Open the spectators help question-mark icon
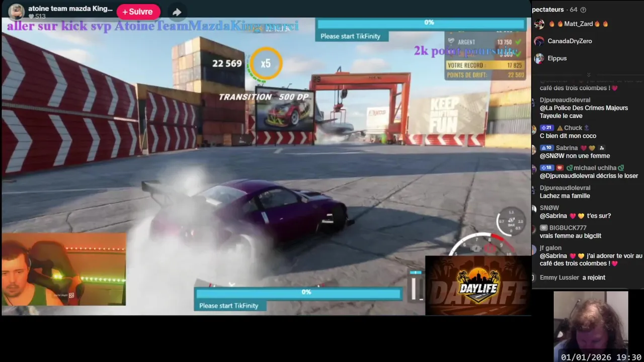Viewport: 644px width, 362px height. (x=583, y=10)
